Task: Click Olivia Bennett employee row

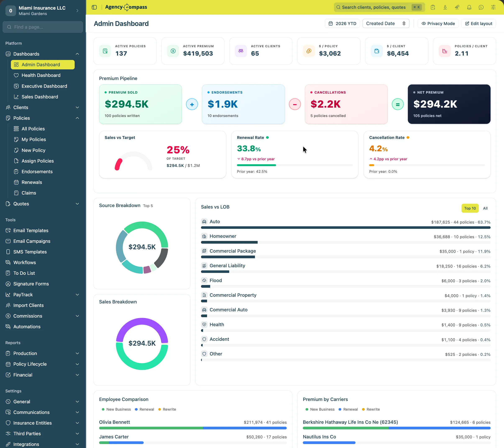Action: coord(193,424)
